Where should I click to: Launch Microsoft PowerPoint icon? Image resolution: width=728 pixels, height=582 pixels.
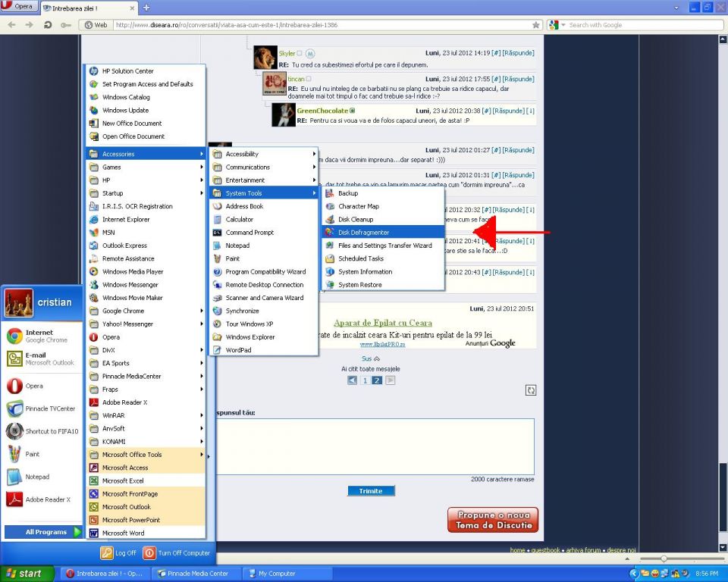94,520
